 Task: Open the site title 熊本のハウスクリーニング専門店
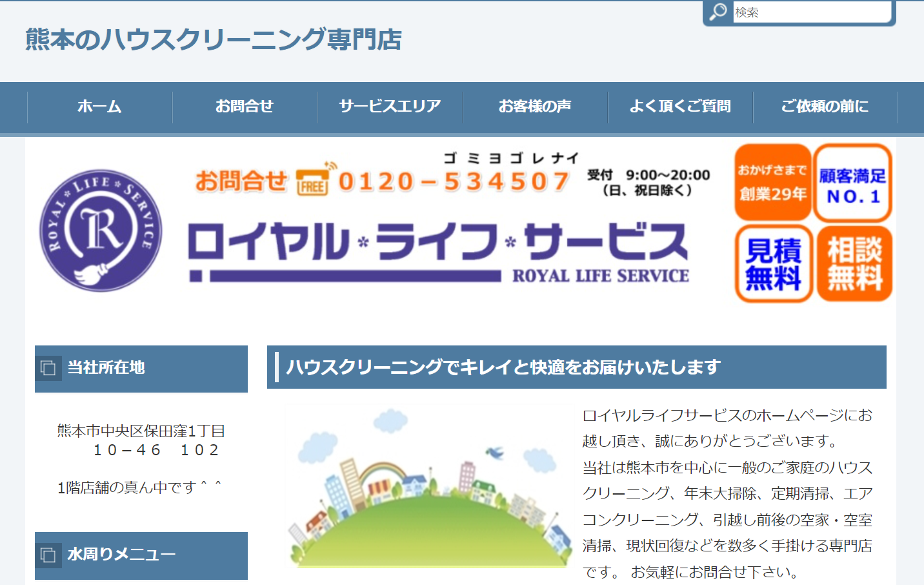[x=214, y=39]
